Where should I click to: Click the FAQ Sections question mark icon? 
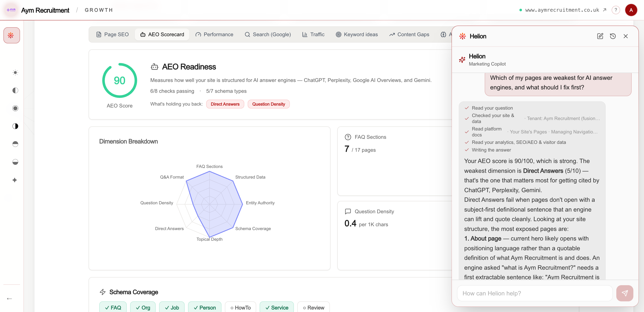pyautogui.click(x=348, y=137)
